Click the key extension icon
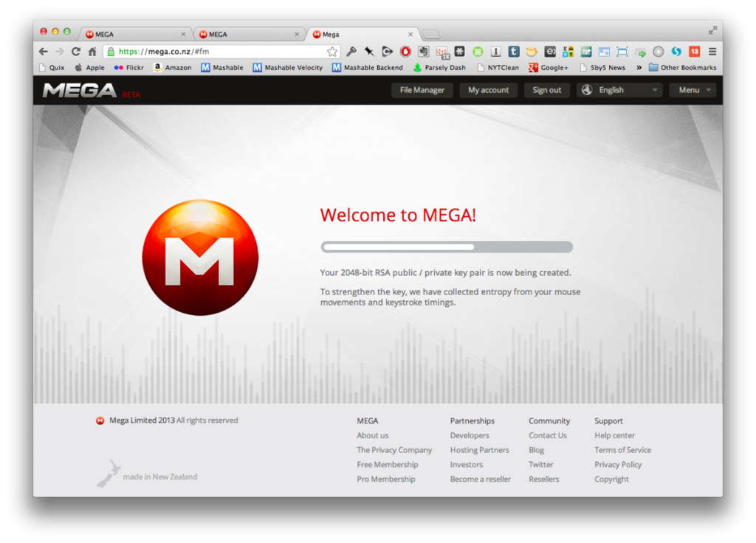The width and height of the screenshot is (756, 543). (x=351, y=52)
